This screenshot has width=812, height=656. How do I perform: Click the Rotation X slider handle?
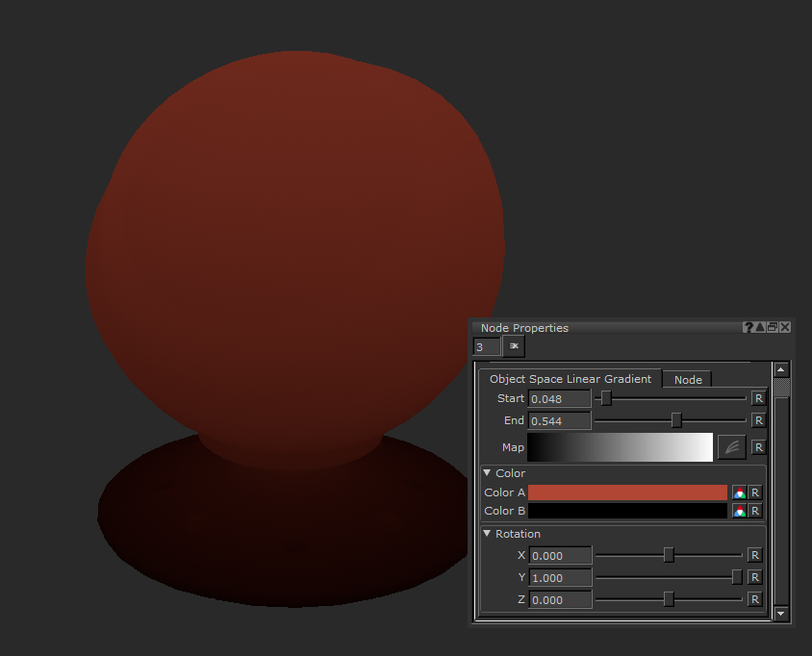[669, 555]
